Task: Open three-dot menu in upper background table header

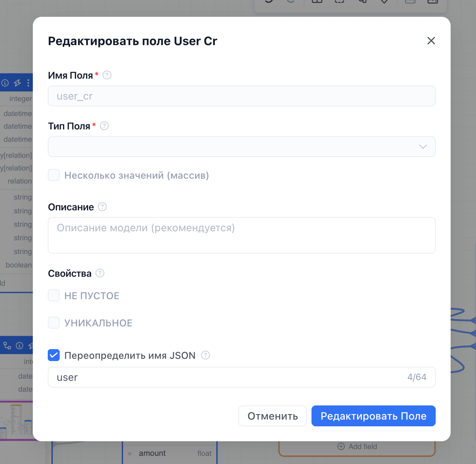Action: point(28,83)
